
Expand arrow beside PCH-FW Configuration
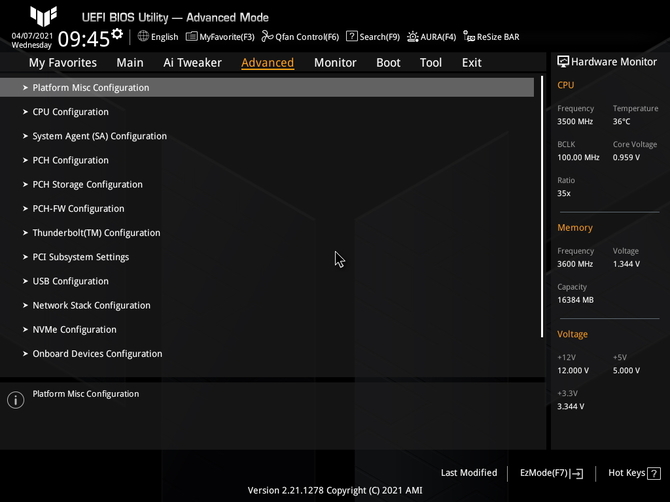point(25,208)
